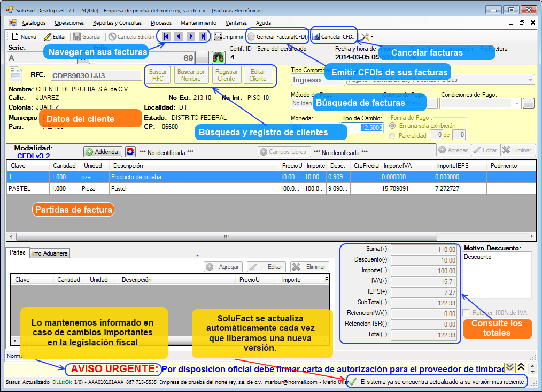The image size is (542, 392).
Task: Click the ellipsis button next to Folio 69
Action: (x=202, y=57)
